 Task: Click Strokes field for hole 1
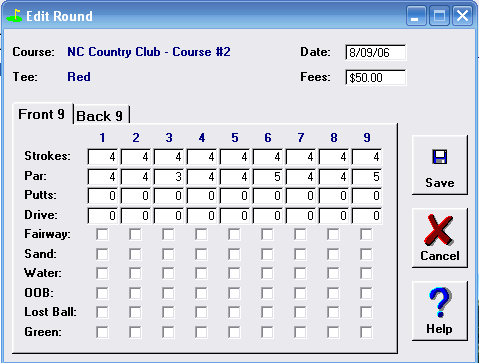click(x=103, y=157)
